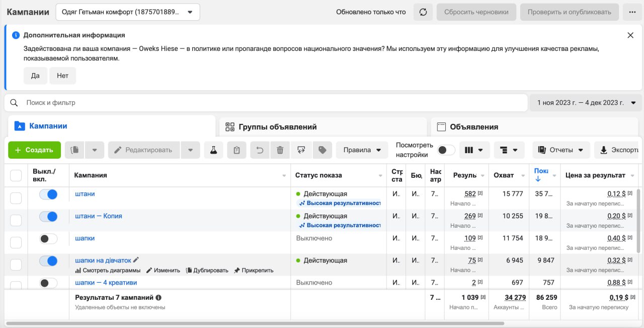Turn off the 'штани — Копия' campaign switch
Image resolution: width=644 pixels, height=328 pixels.
(x=48, y=216)
